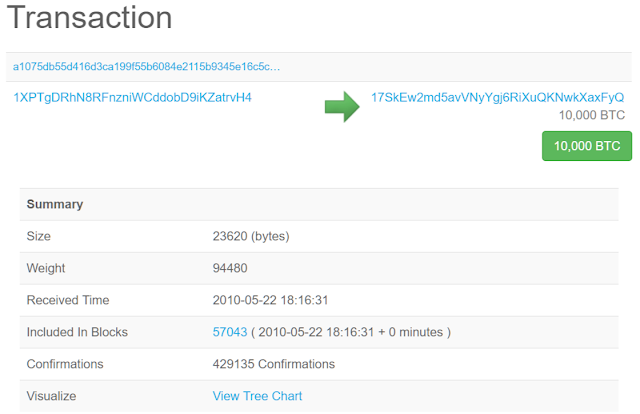Click the plain 10,000 BTC output amount text

[592, 115]
